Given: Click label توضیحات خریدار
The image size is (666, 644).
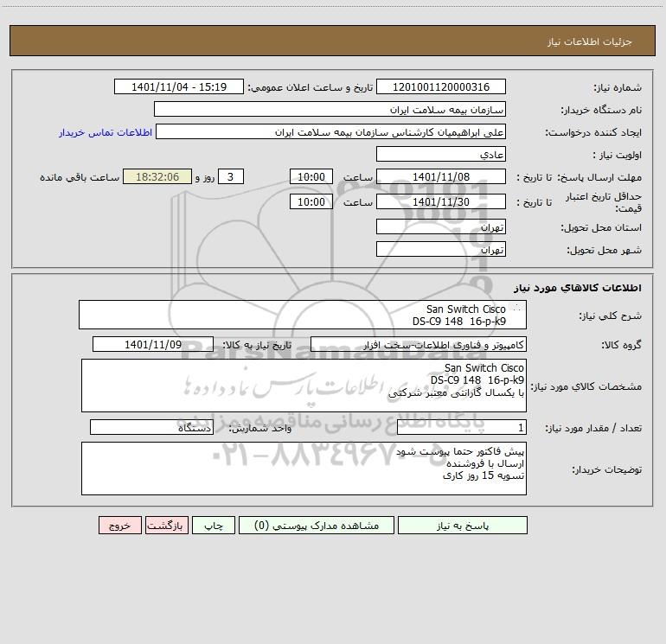Looking at the screenshot, I should 607,469.
